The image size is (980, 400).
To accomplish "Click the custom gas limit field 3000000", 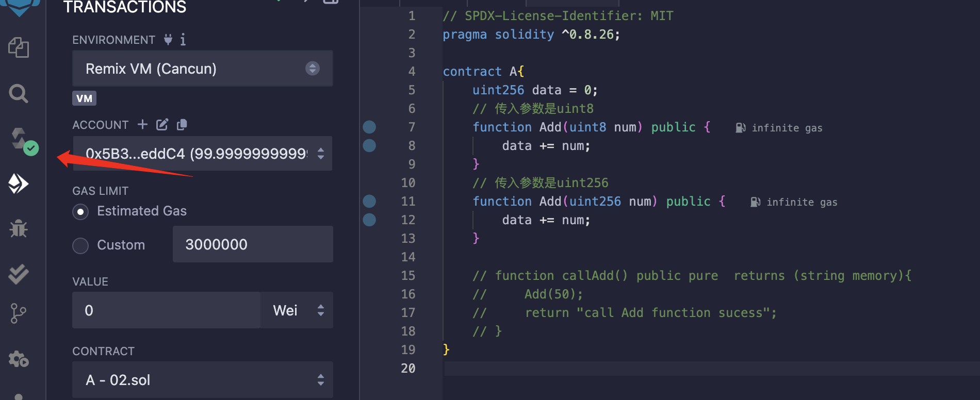I will 253,244.
